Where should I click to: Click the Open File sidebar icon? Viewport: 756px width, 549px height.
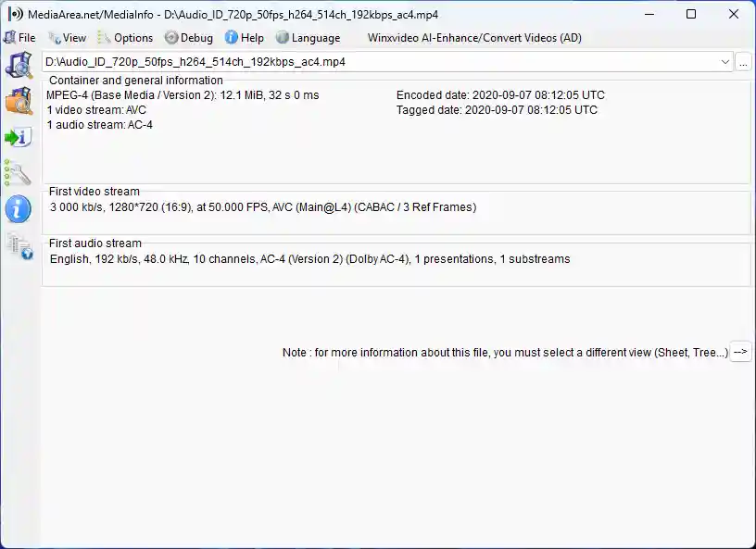19,65
